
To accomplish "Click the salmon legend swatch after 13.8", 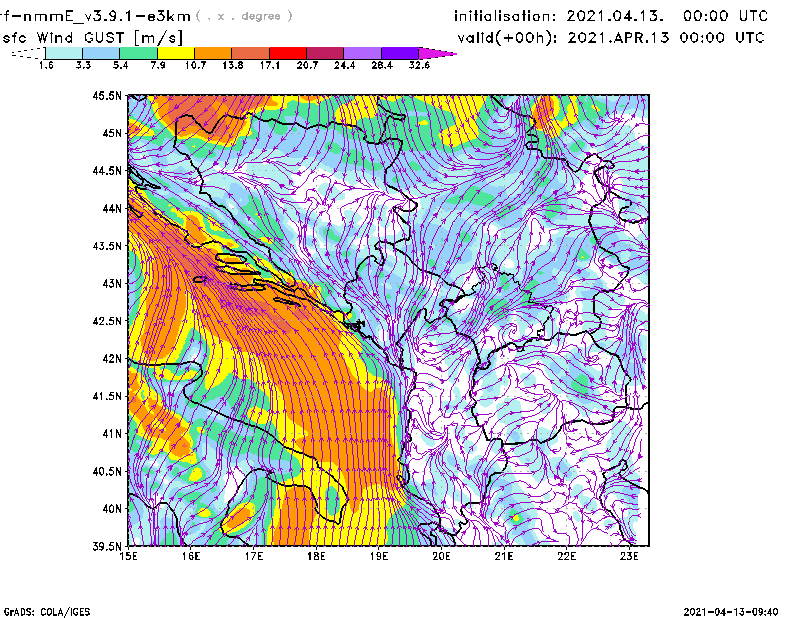I will click(x=251, y=53).
